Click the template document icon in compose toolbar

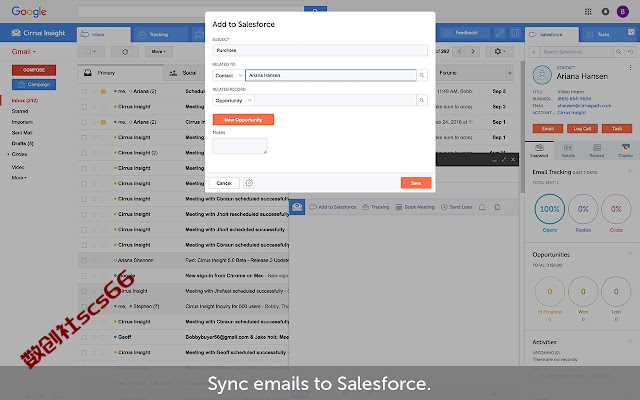pos(497,207)
